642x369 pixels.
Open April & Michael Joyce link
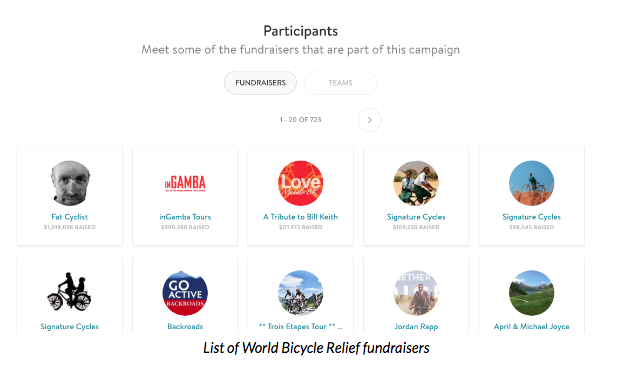click(x=531, y=326)
